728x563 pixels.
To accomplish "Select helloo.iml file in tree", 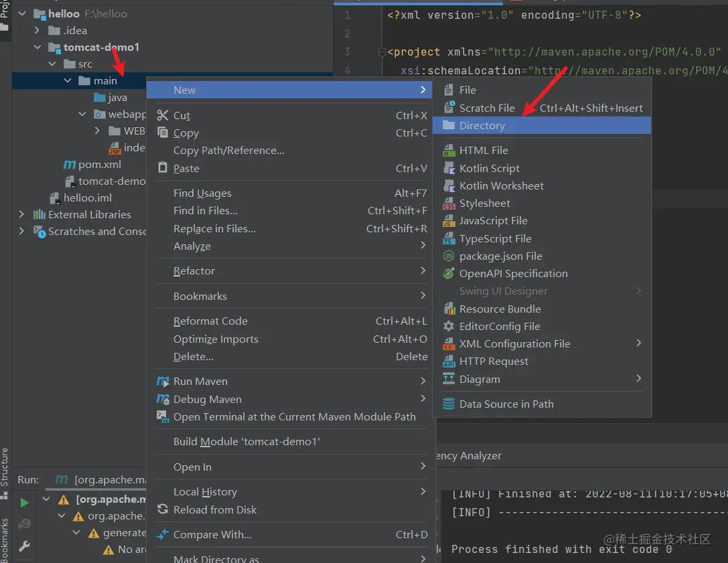I will click(x=81, y=197).
